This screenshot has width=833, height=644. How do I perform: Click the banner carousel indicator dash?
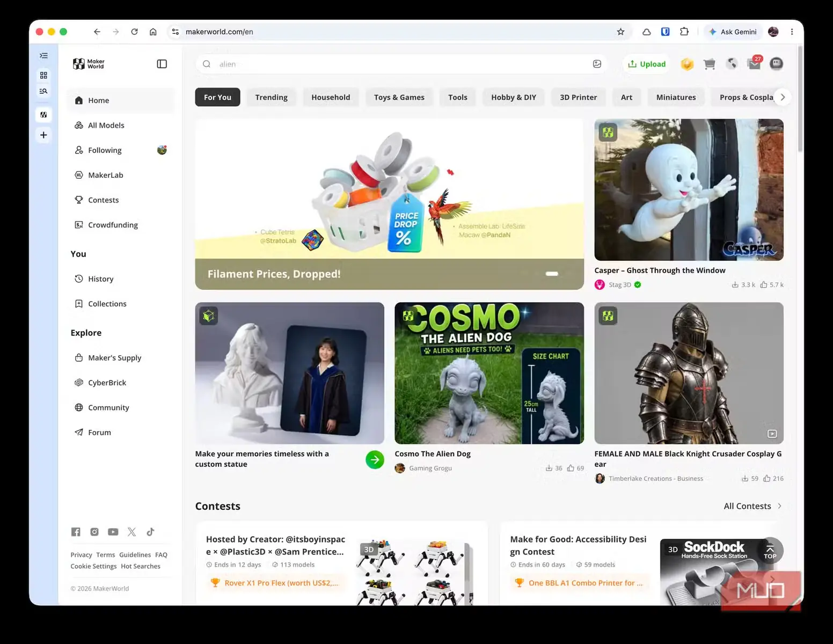coord(552,274)
